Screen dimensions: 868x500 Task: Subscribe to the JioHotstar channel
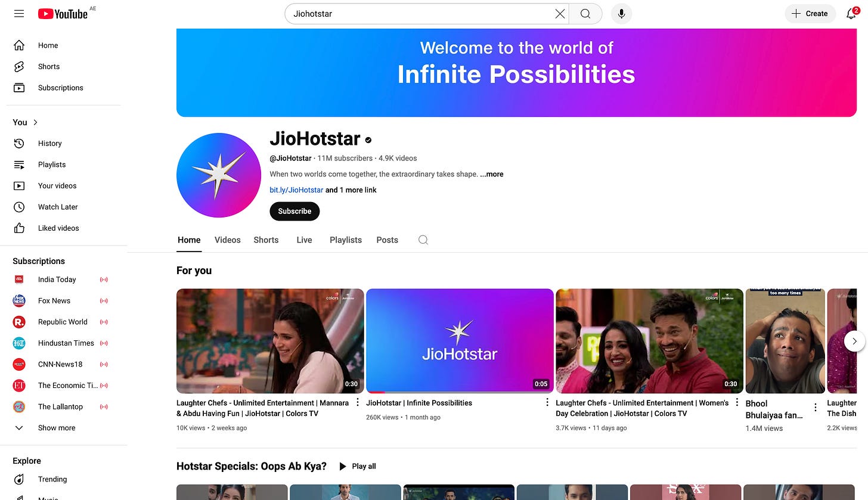point(294,212)
